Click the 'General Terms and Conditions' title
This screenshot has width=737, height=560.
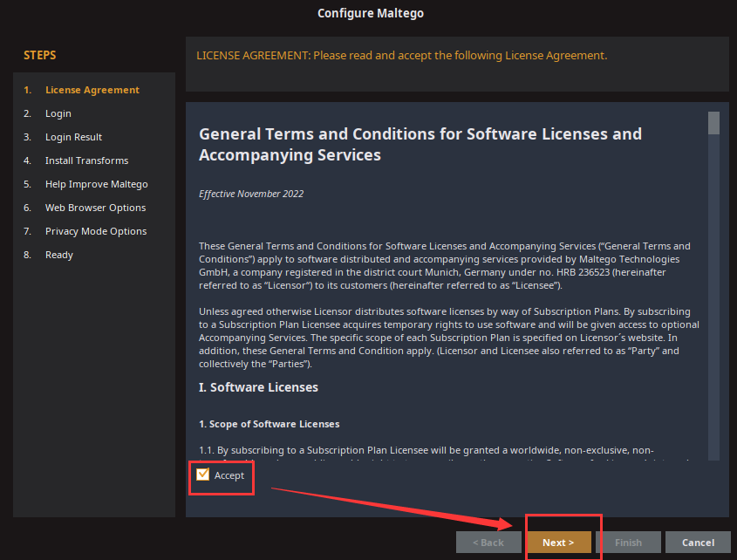420,144
